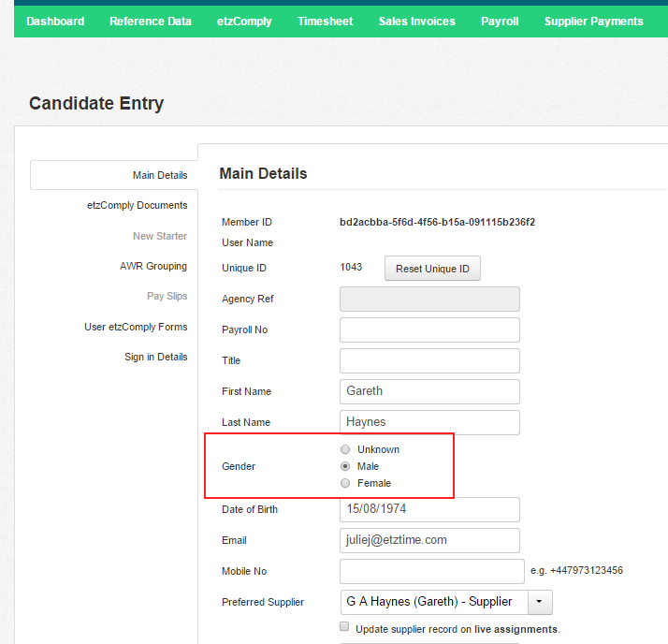
Task: Go to the Sign in Details tab
Action: click(156, 357)
